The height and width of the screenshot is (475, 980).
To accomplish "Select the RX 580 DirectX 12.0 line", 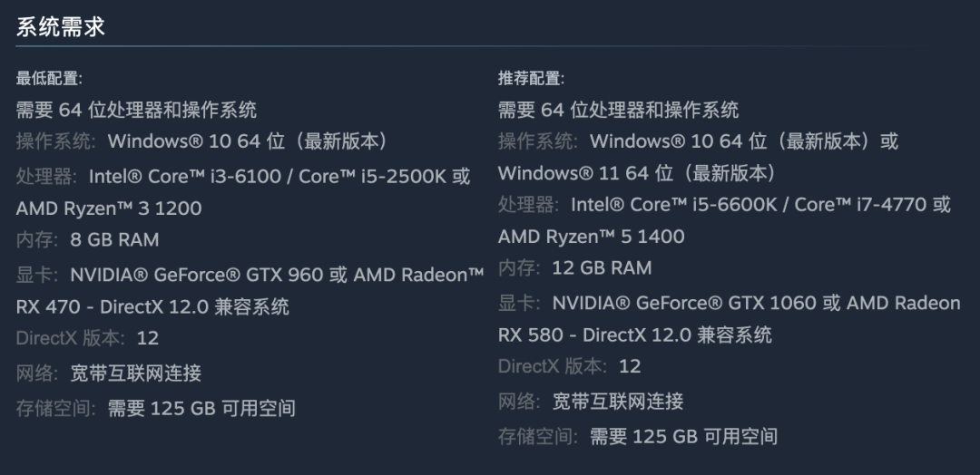I will tap(634, 334).
